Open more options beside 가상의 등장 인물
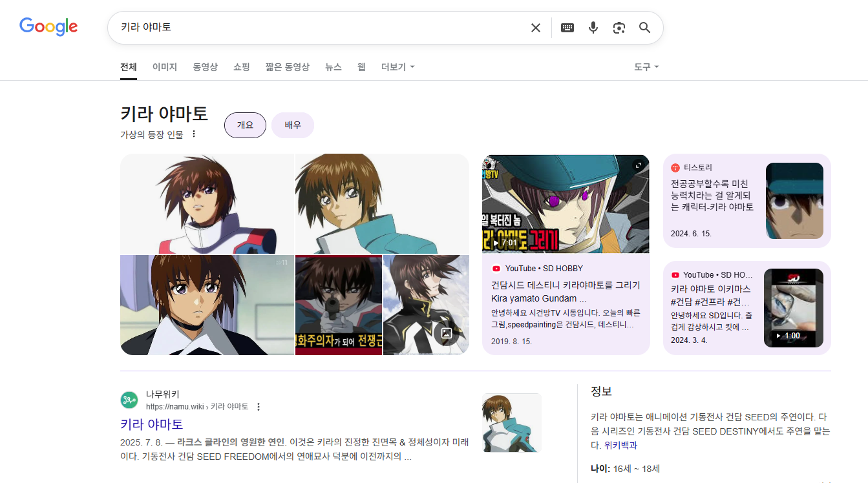 (x=193, y=134)
